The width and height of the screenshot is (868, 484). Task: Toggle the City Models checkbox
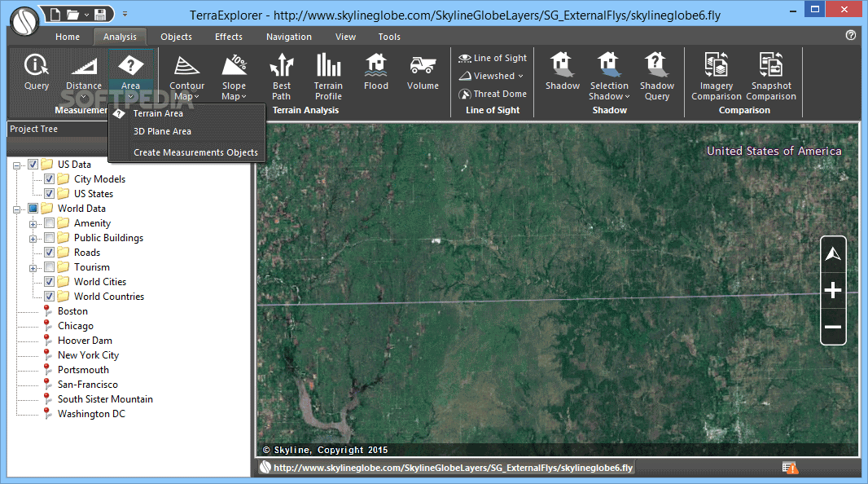pos(50,179)
